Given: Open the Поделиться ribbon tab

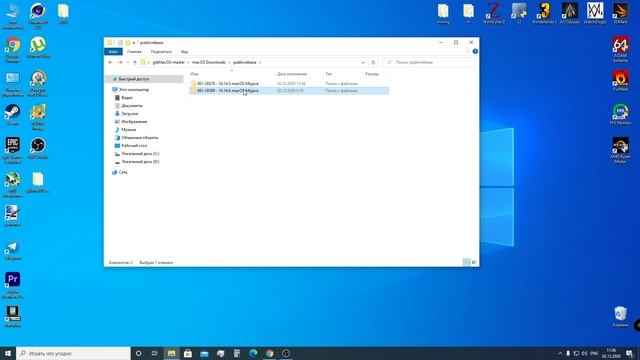Looking at the screenshot, I should click(x=161, y=52).
